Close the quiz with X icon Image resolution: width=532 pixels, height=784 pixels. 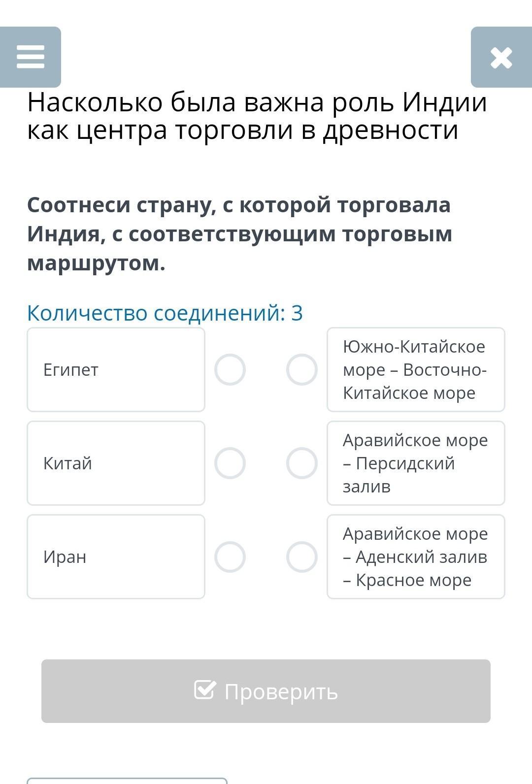pyautogui.click(x=501, y=58)
